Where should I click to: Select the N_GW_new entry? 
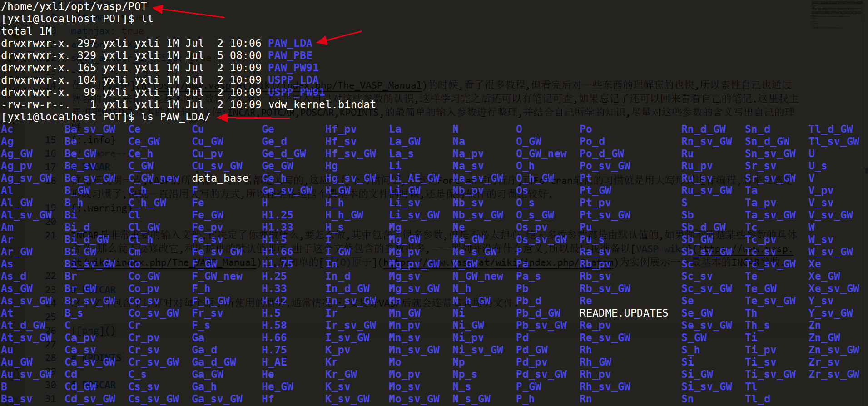(x=478, y=276)
